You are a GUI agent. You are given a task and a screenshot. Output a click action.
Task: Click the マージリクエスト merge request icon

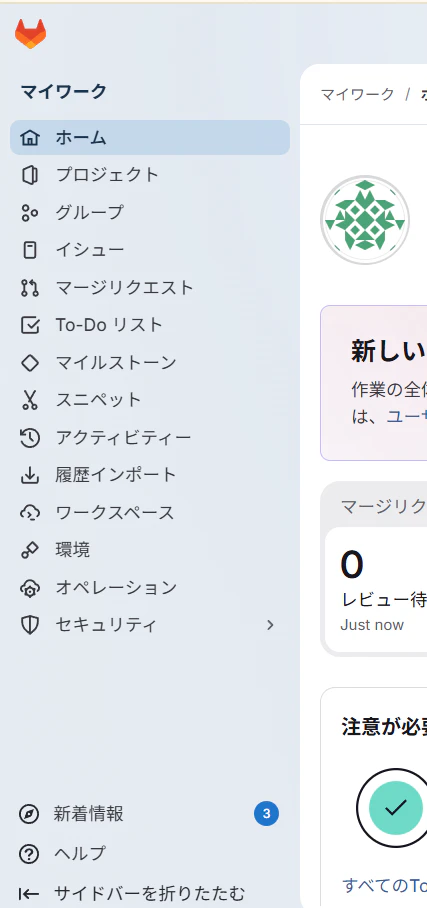pos(30,288)
